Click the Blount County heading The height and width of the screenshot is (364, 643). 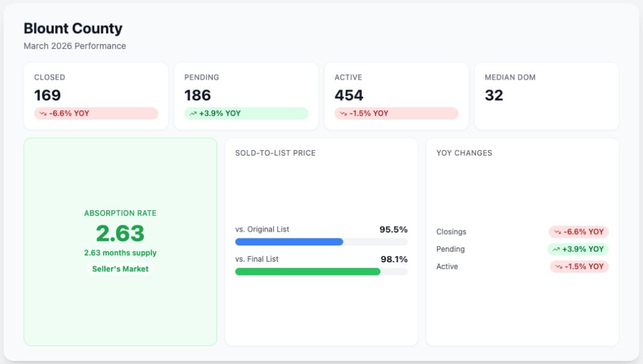[x=73, y=28]
